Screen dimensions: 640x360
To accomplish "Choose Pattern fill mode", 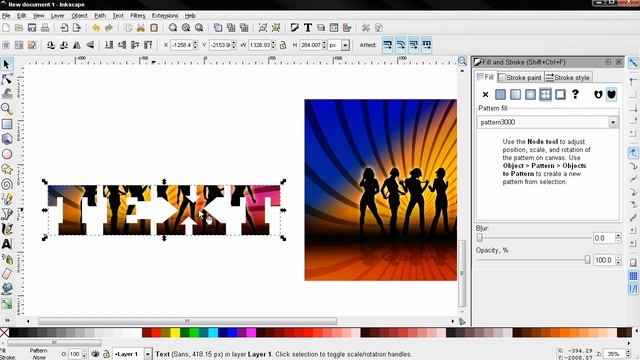I will [545, 95].
